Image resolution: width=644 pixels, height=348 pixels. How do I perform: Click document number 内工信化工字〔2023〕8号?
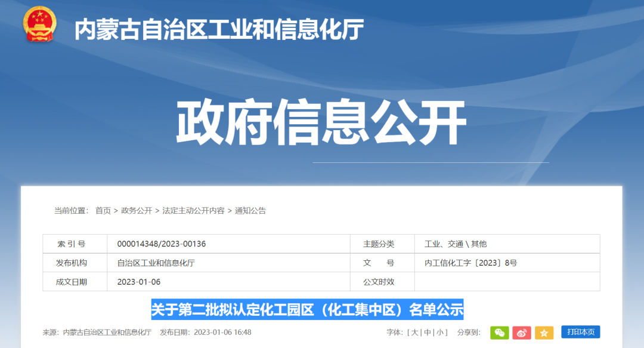point(470,263)
